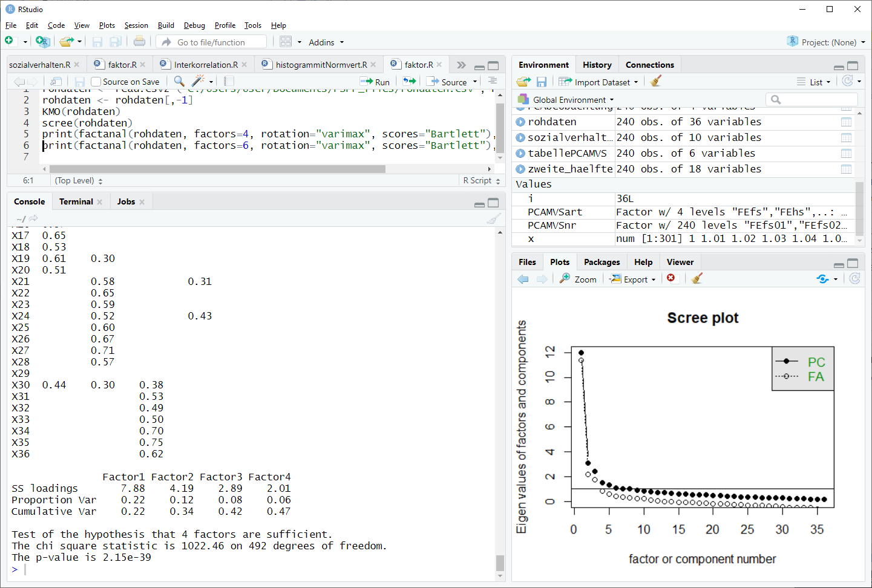Enable the Source on Save checkbox
The width and height of the screenshot is (872, 588).
point(96,82)
